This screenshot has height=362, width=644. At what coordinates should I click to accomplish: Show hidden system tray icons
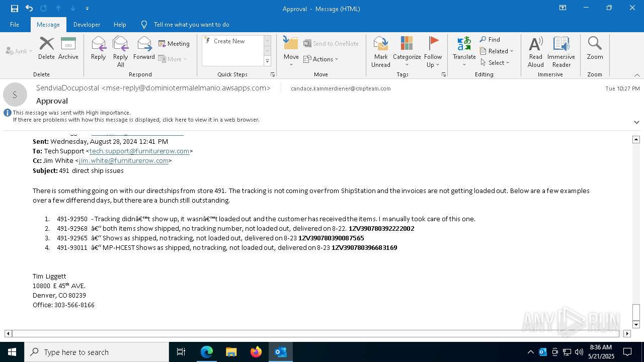tap(530, 352)
